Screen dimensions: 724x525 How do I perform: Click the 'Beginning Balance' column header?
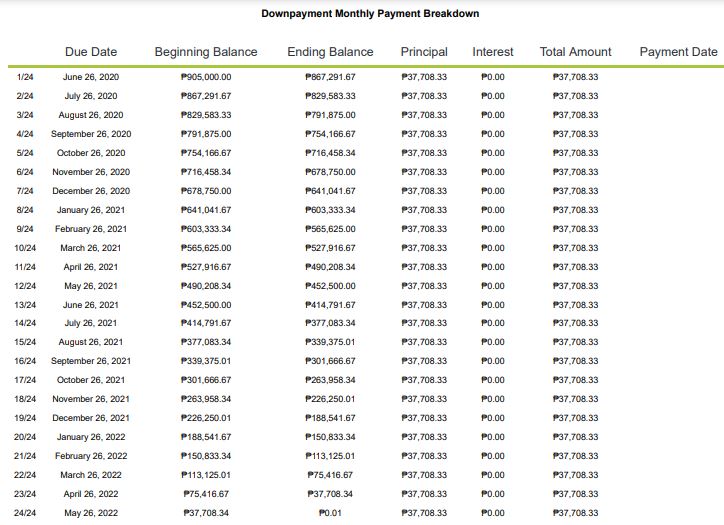206,52
